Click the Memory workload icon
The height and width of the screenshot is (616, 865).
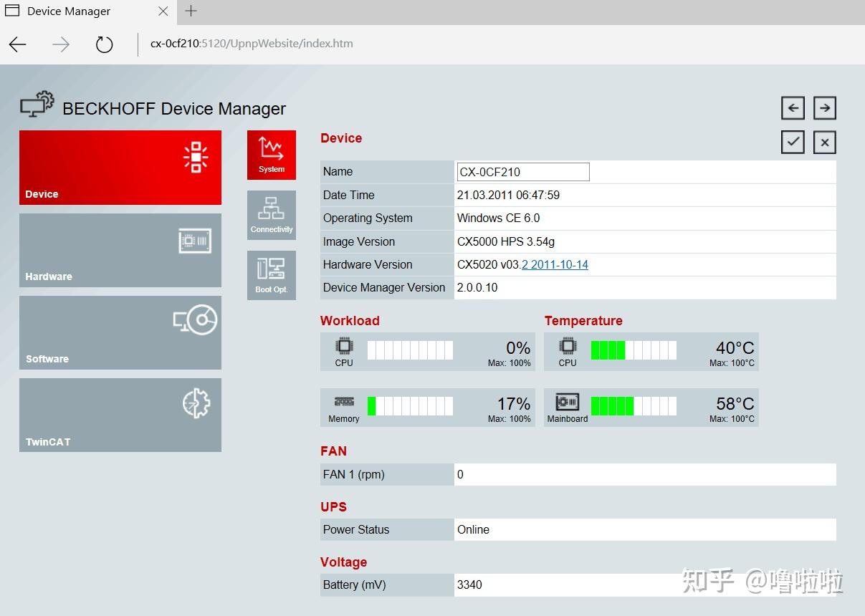[x=344, y=403]
